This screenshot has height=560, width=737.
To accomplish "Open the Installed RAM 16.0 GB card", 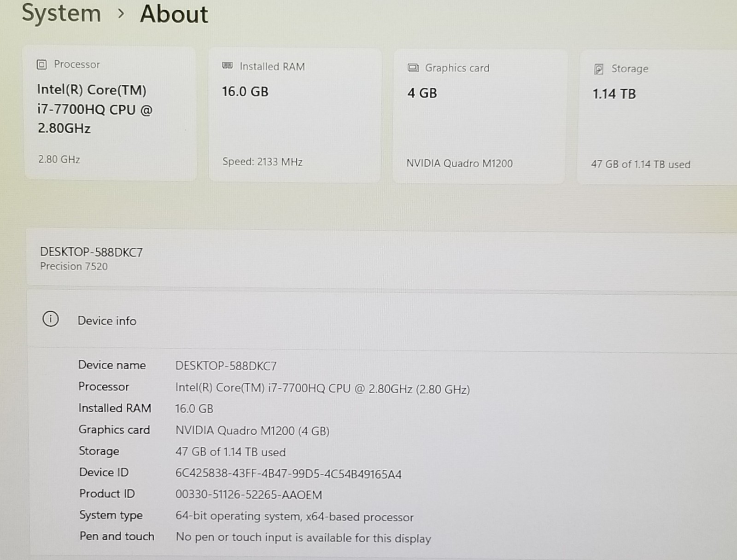I will pyautogui.click(x=295, y=115).
